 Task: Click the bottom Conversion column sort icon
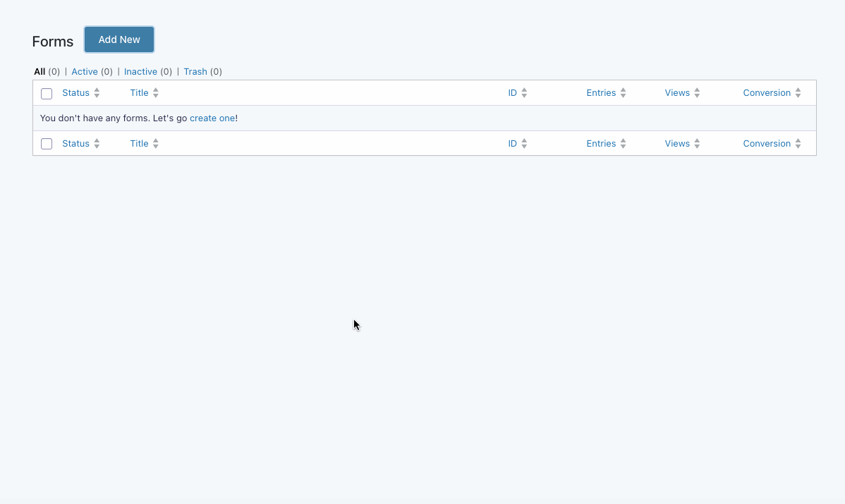click(798, 143)
